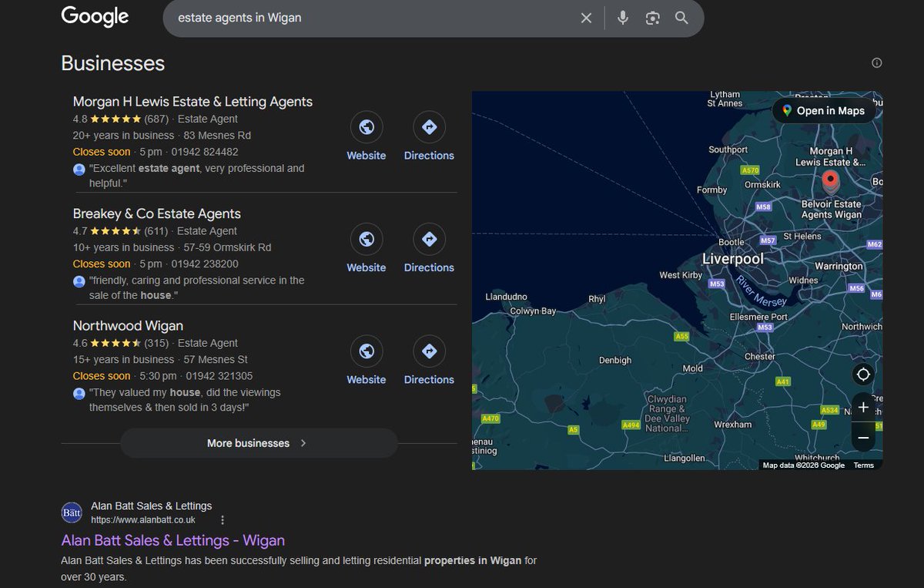The image size is (924, 588).
Task: Click the Warrington label on the map
Action: 839,267
